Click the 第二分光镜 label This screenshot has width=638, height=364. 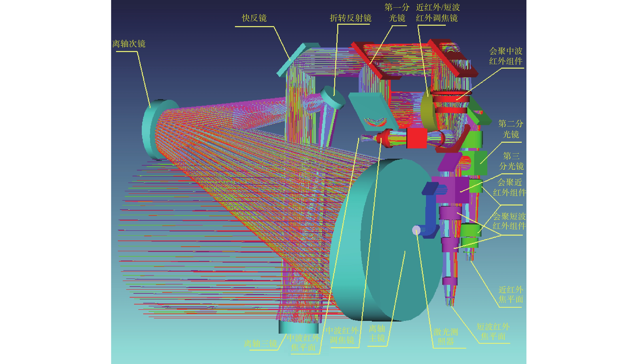510,129
